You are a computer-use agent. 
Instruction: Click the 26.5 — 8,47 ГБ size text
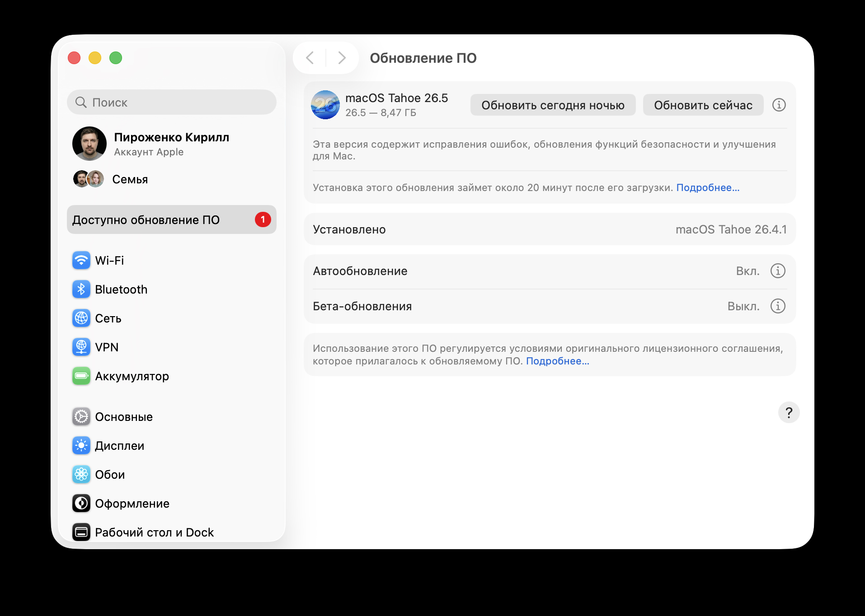(x=381, y=112)
